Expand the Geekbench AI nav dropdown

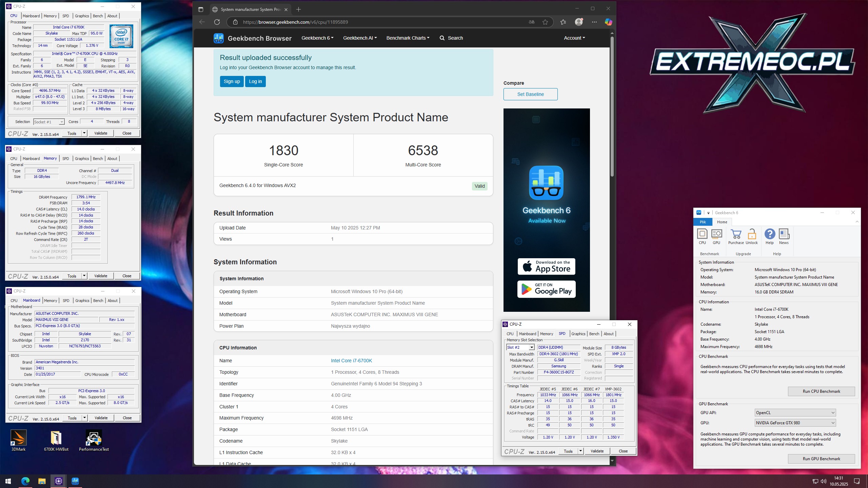tap(360, 38)
